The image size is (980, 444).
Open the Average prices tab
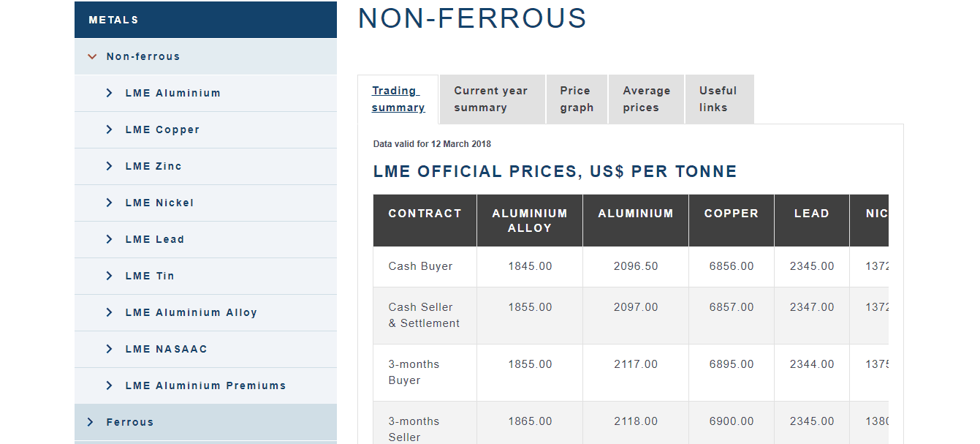(x=646, y=99)
